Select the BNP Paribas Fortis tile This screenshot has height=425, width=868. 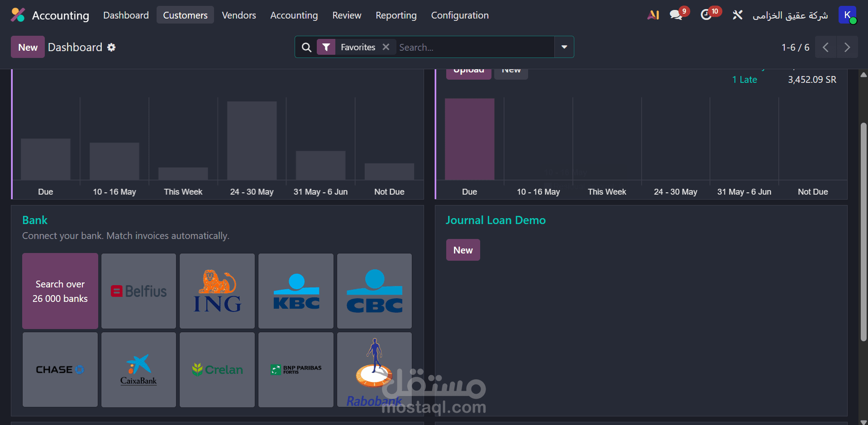click(x=296, y=370)
